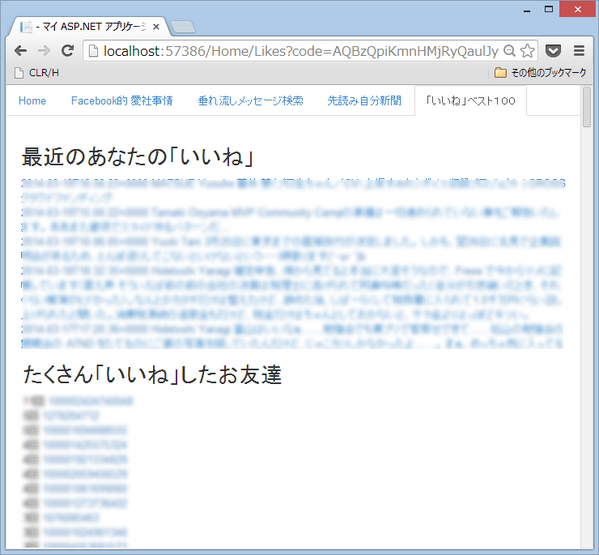Screen dimensions: 599x555
Task: Click the Pocket extension icon
Action: pos(553,50)
